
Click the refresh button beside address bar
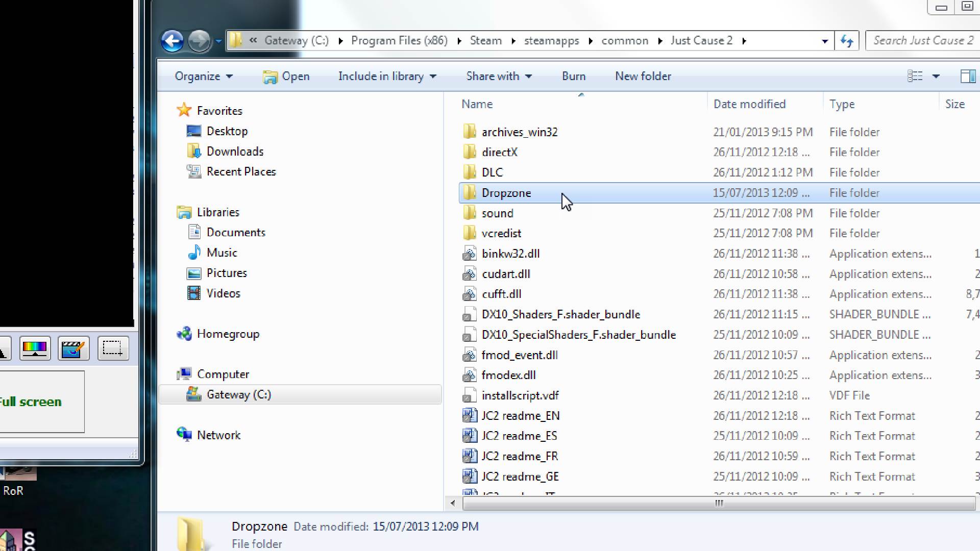click(x=847, y=41)
